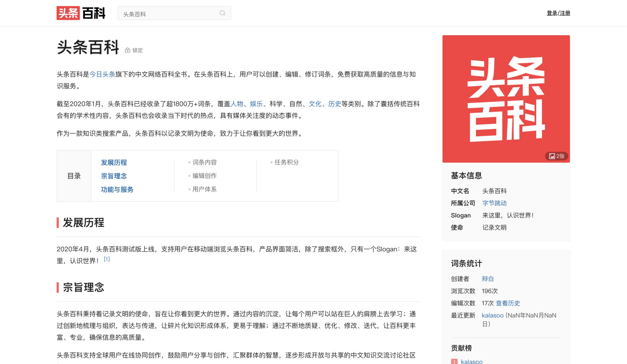
Task: Jump to 宗旨理念 in the contents
Action: pos(114,176)
